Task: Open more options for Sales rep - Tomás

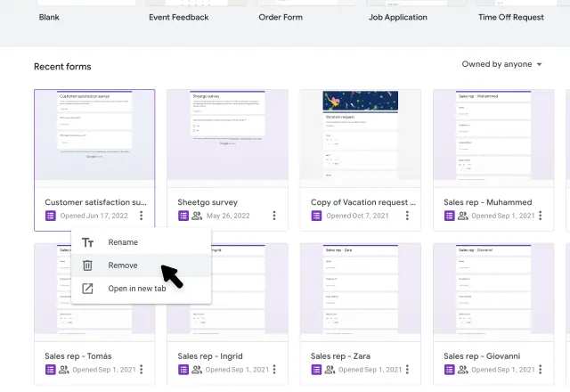Action: [142, 370]
